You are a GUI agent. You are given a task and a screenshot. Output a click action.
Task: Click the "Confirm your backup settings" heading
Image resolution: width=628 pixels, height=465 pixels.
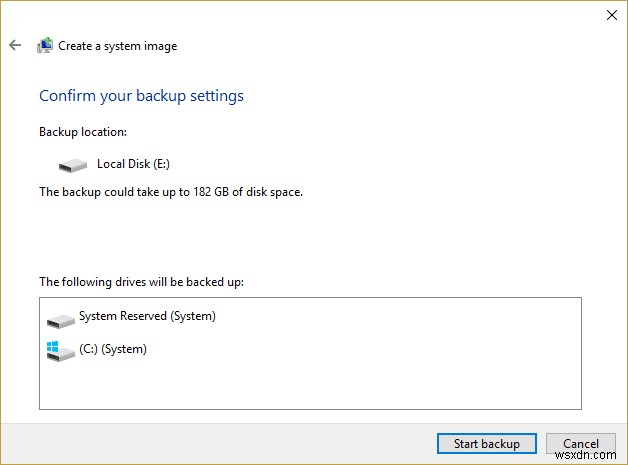[x=141, y=96]
